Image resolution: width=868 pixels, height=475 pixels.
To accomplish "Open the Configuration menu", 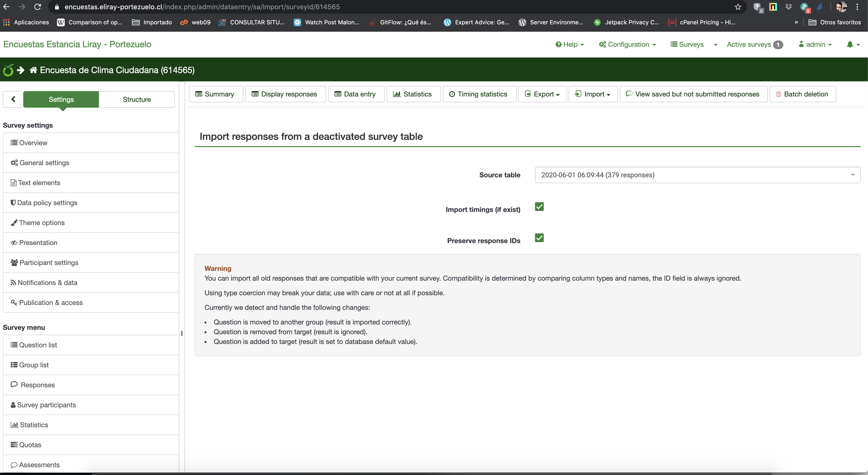I will (x=628, y=45).
